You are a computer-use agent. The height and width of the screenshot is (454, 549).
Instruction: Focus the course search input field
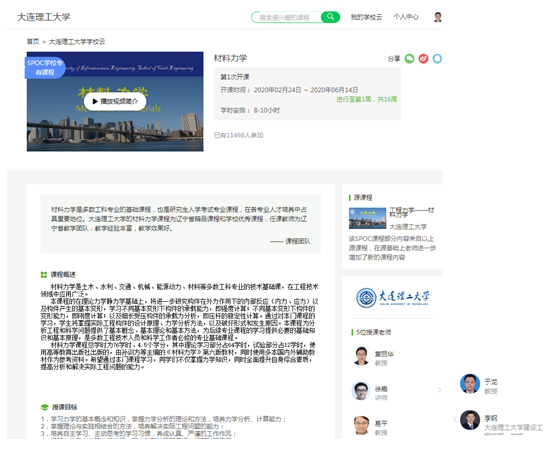pyautogui.click(x=286, y=17)
